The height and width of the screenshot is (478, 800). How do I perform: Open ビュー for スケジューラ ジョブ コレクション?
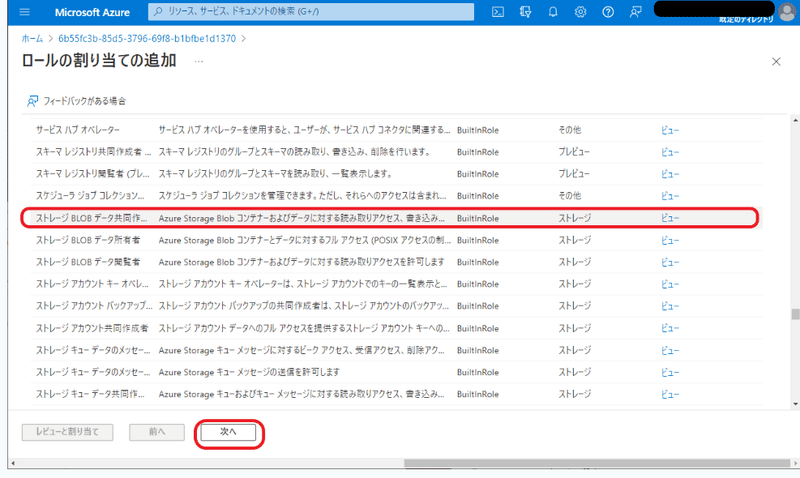pos(670,196)
